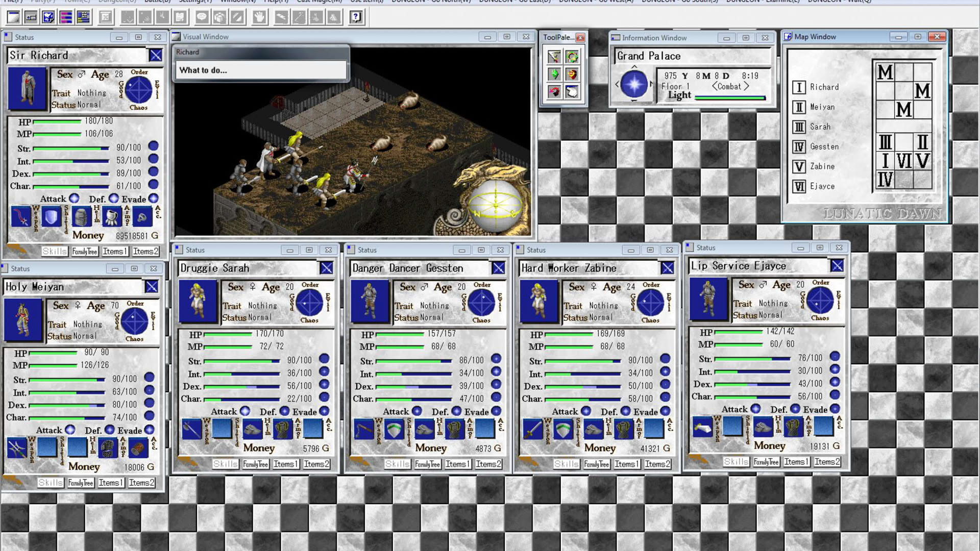This screenshot has height=551, width=980.
Task: Click the left arrow beside the compass
Action: coord(617,84)
